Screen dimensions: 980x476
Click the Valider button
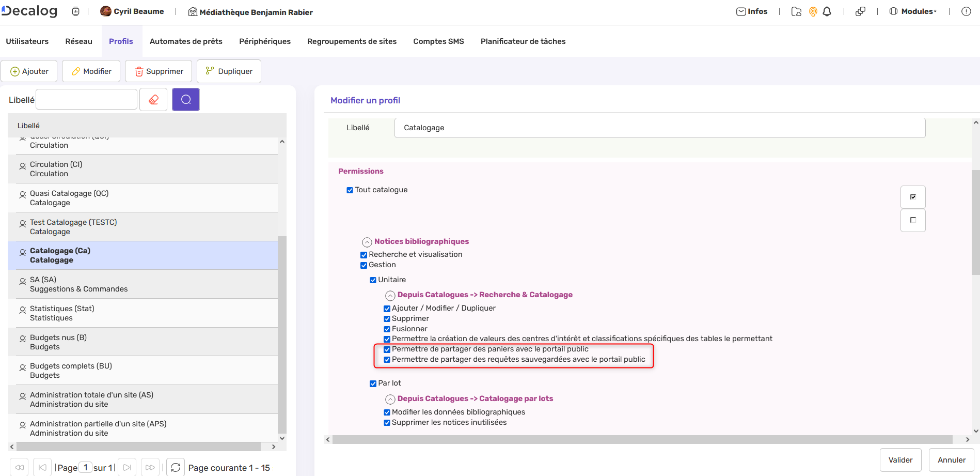pos(900,459)
